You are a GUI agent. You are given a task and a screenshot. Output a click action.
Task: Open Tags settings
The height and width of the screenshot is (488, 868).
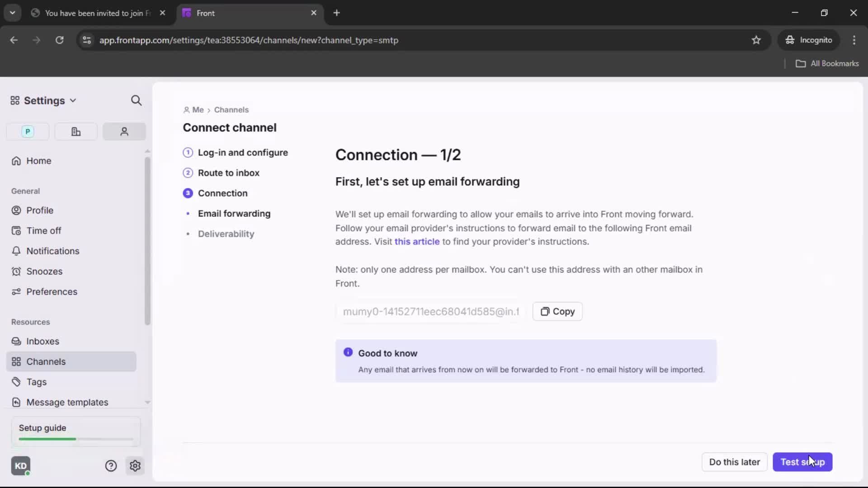36,382
